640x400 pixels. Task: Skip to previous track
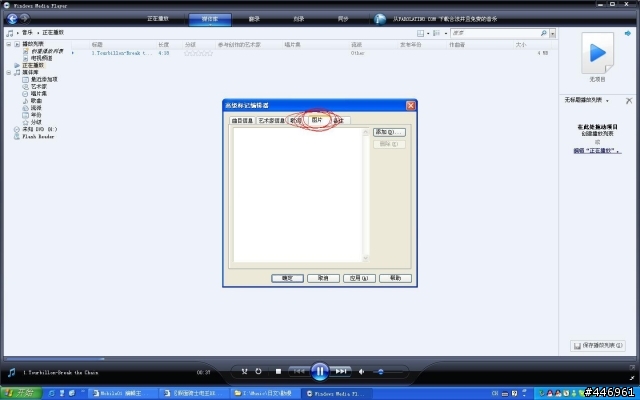299,371
